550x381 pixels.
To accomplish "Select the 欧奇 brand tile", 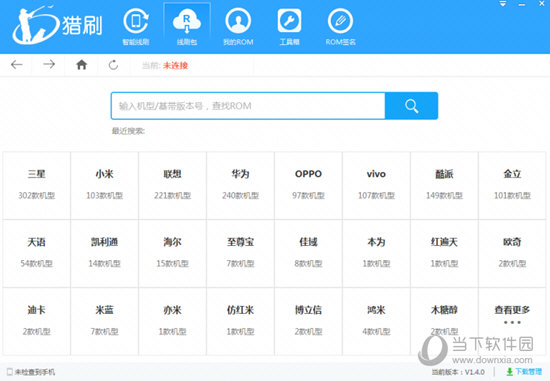I will coord(512,254).
